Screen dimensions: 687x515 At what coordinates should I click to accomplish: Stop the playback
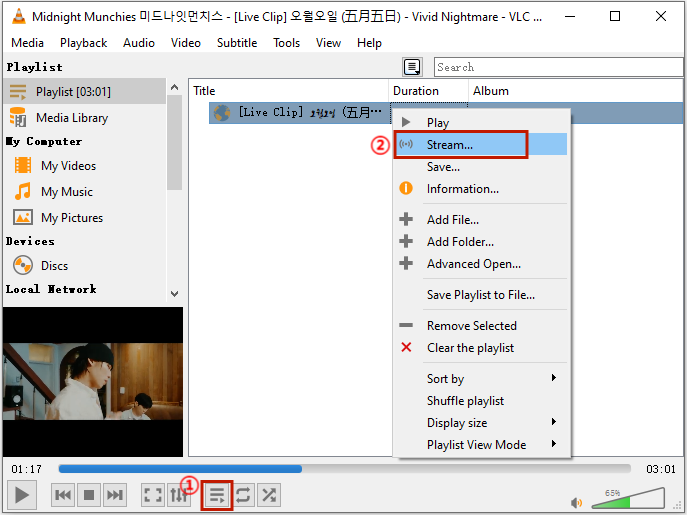click(x=88, y=494)
